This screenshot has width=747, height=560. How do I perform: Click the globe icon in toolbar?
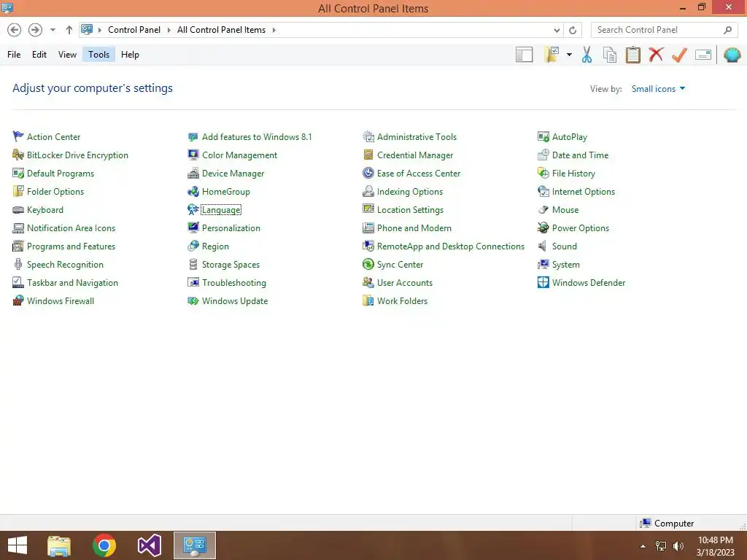[x=732, y=55]
